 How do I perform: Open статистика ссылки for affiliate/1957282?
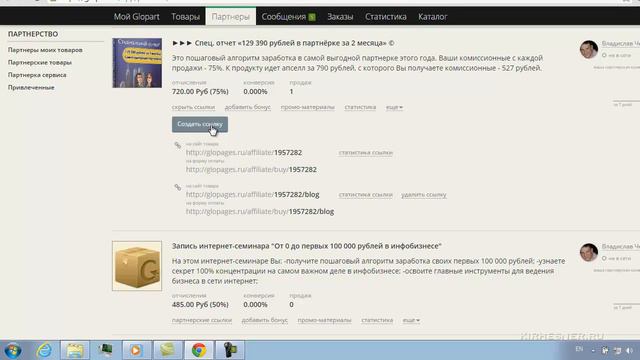click(x=366, y=153)
